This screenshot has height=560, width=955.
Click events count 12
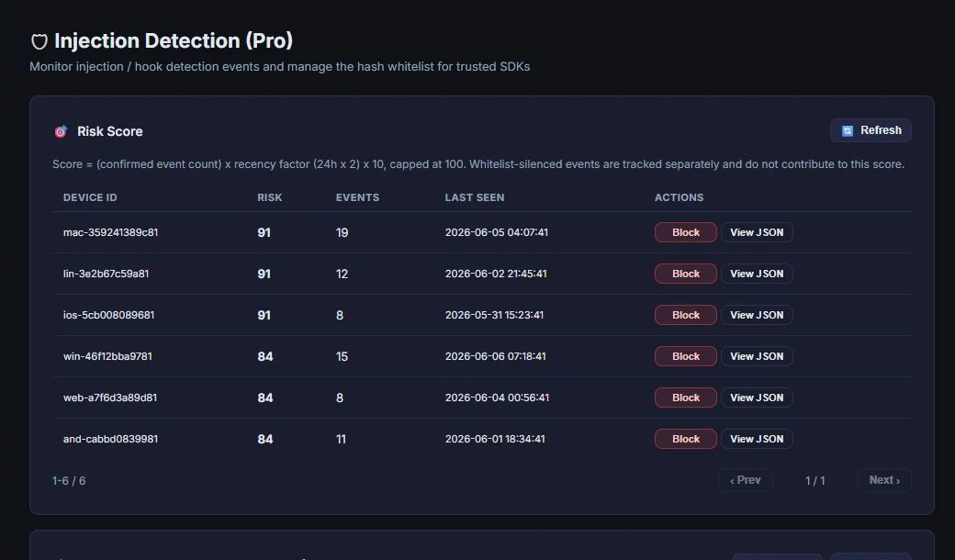coord(343,274)
